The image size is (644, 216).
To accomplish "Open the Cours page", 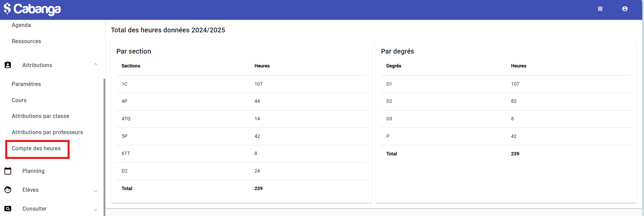I will coord(19,100).
